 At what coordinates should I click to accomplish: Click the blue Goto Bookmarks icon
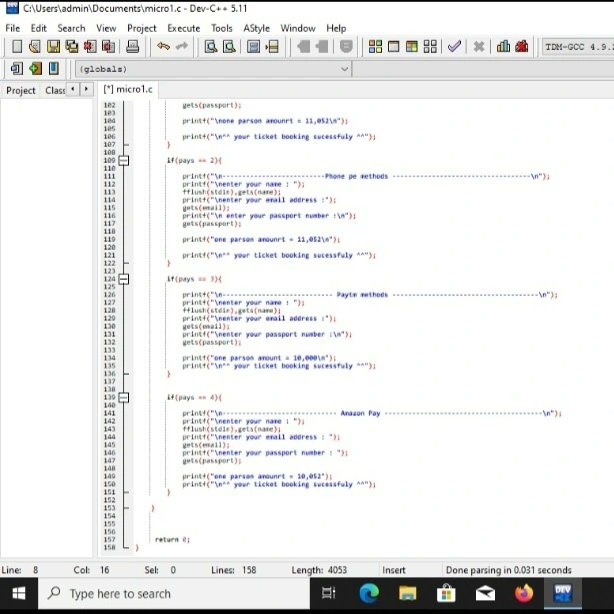pyautogui.click(x=54, y=69)
